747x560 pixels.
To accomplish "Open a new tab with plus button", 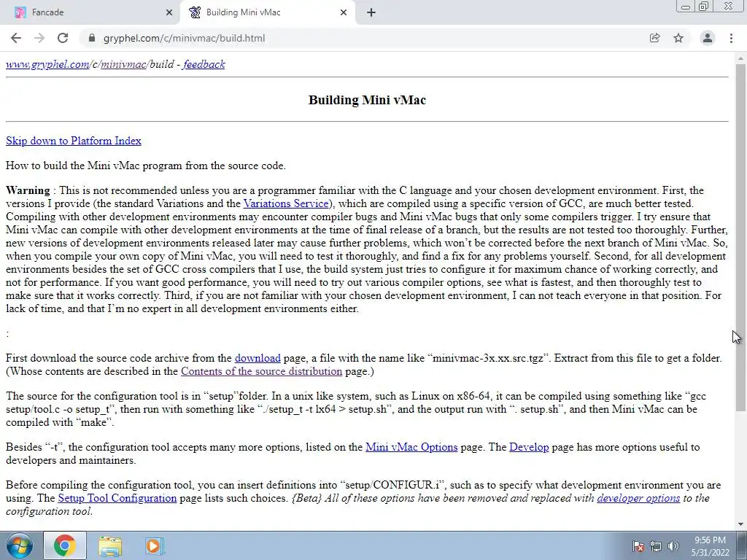I will [371, 12].
